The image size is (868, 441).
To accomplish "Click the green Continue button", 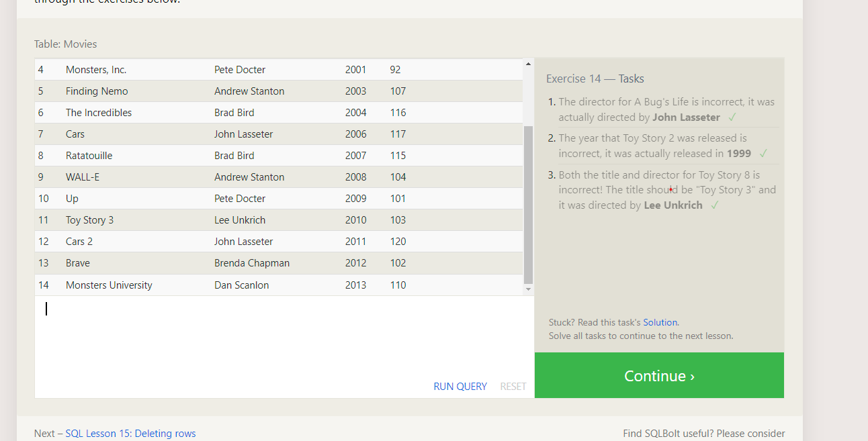I will 659,375.
